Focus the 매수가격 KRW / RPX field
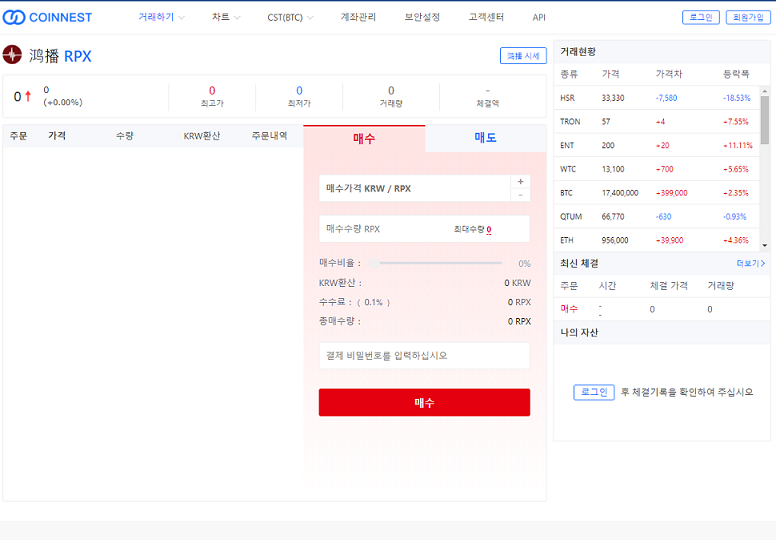This screenshot has width=776, height=540. (415, 188)
